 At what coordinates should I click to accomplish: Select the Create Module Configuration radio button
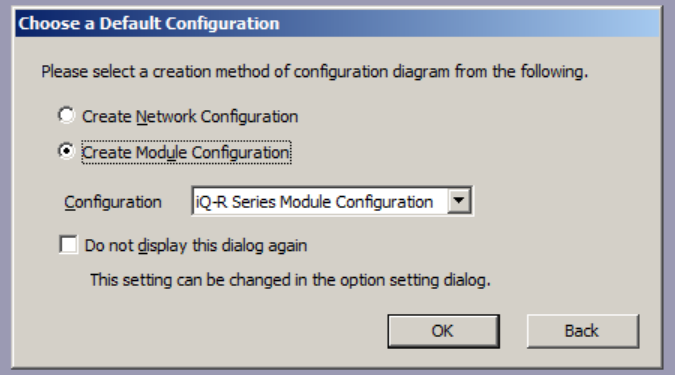click(66, 151)
